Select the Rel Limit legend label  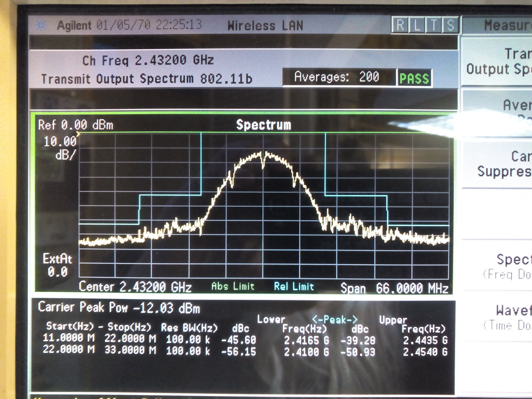pyautogui.click(x=294, y=287)
